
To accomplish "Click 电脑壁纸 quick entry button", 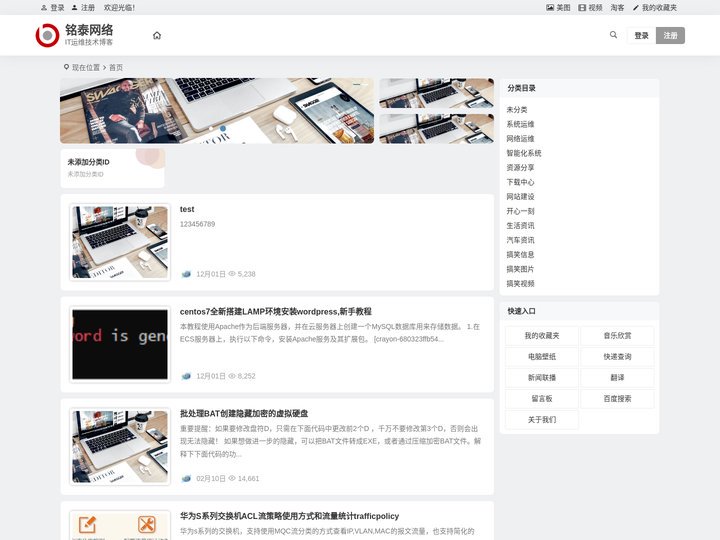I will [542, 357].
